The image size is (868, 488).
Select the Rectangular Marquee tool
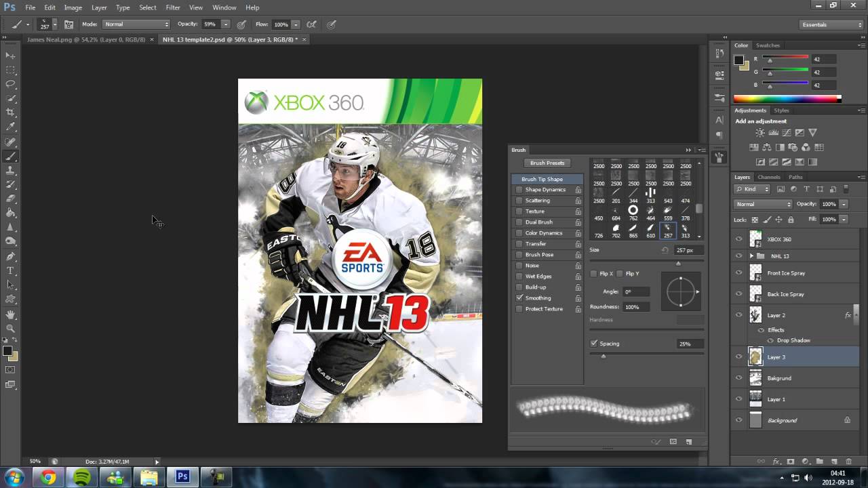pyautogui.click(x=10, y=70)
